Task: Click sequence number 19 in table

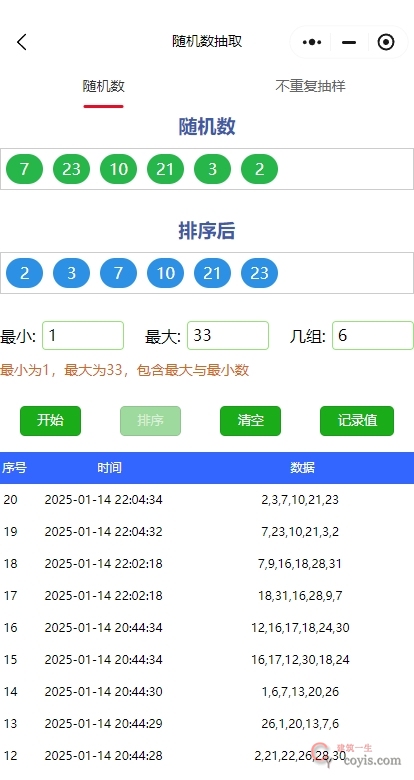Action: click(10, 532)
